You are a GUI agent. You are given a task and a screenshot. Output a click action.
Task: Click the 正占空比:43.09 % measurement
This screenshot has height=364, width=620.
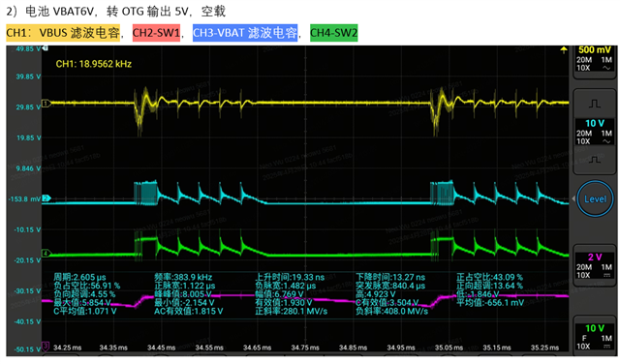click(x=489, y=277)
